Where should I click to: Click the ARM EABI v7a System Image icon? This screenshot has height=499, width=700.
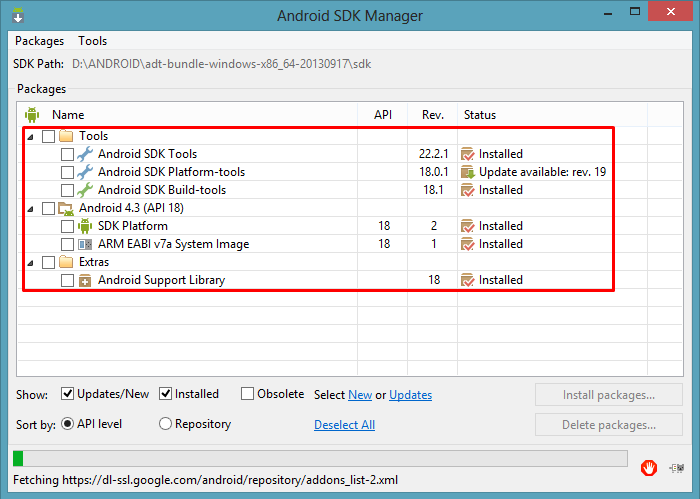tap(85, 244)
